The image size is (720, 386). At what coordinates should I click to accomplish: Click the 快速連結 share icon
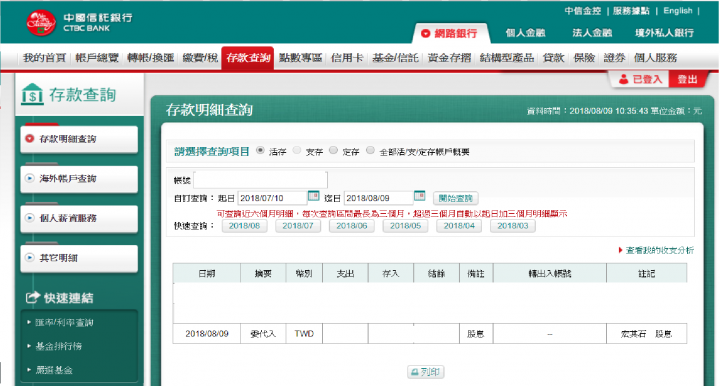[x=33, y=298]
